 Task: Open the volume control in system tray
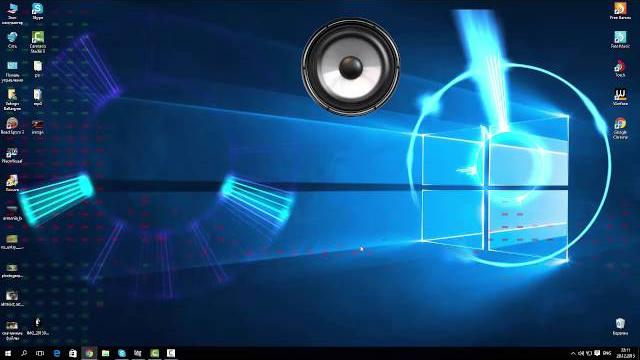pyautogui.click(x=581, y=353)
